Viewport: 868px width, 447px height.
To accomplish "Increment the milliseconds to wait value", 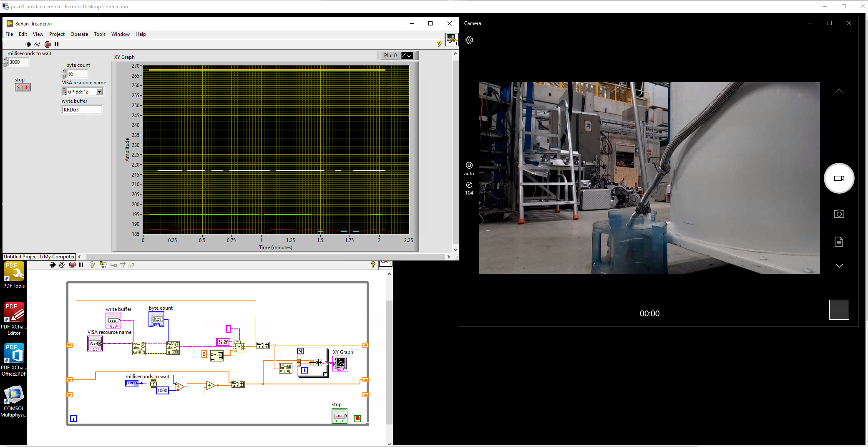I will pos(5,60).
